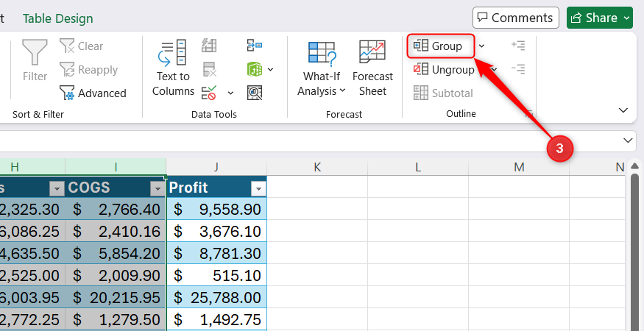Click the Data Validation icon

(209, 93)
